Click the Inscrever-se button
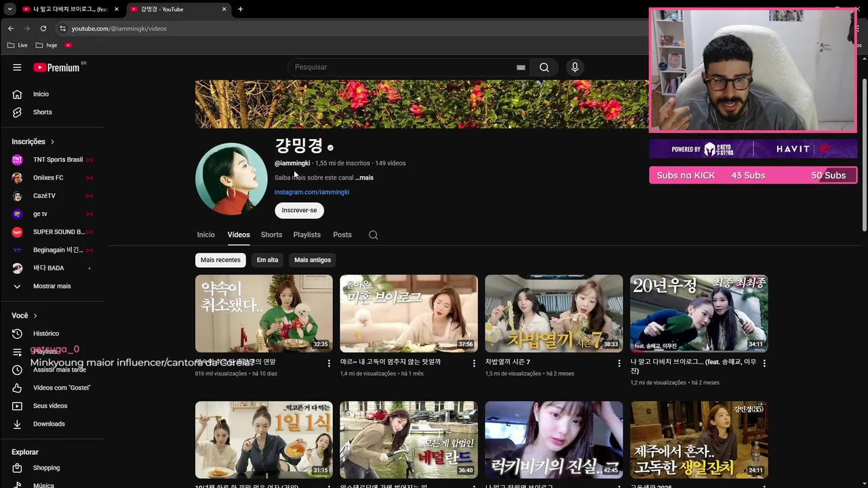This screenshot has height=488, width=868. (299, 210)
